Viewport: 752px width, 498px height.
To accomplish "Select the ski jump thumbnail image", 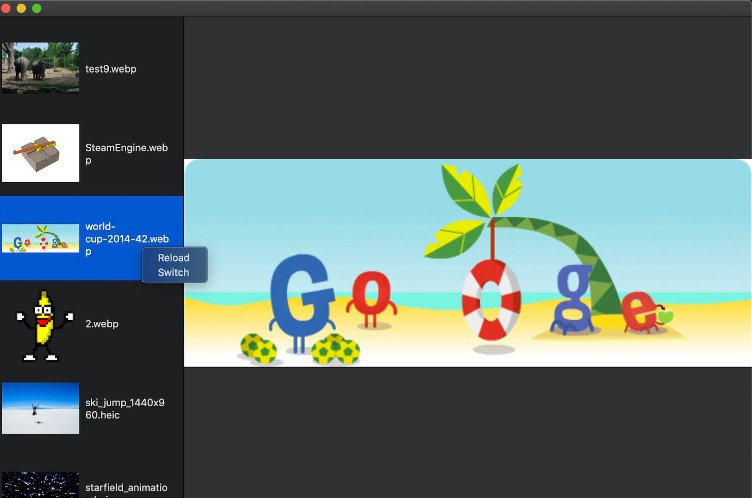I will pyautogui.click(x=40, y=408).
